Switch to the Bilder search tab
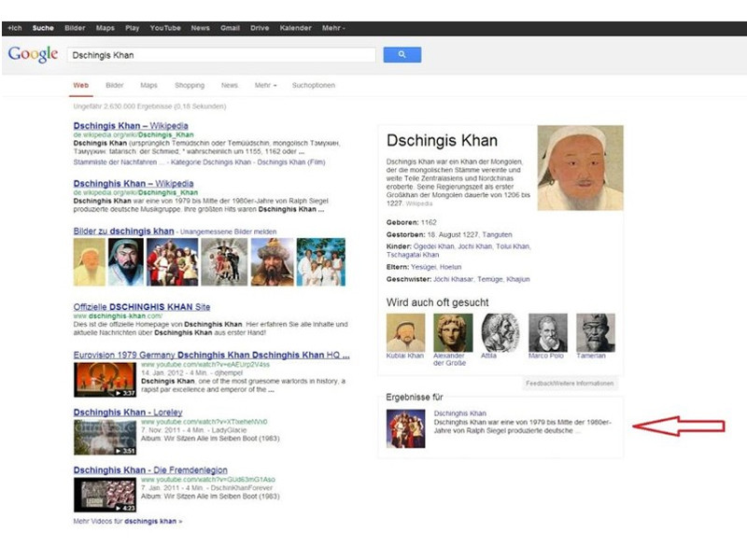Screen dimensions: 747x560 click(114, 85)
